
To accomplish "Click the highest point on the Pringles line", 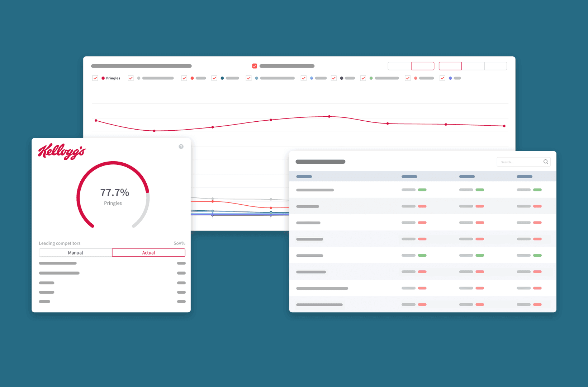I will (x=329, y=116).
